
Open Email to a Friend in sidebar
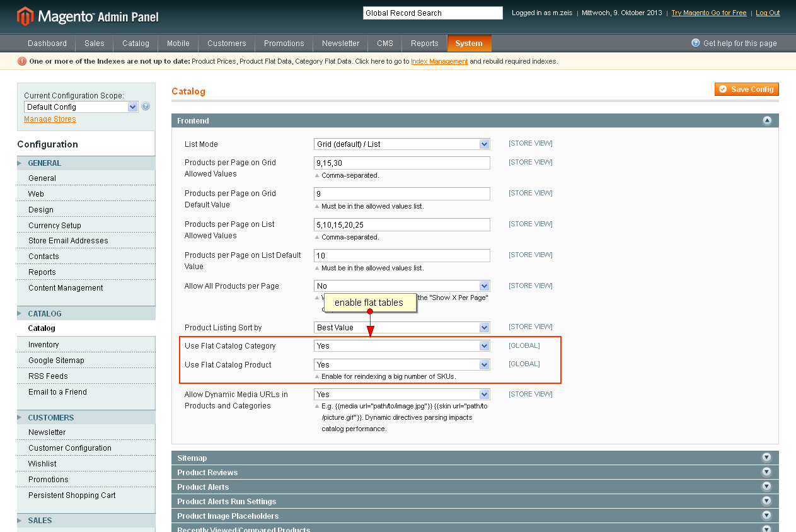pos(86,392)
